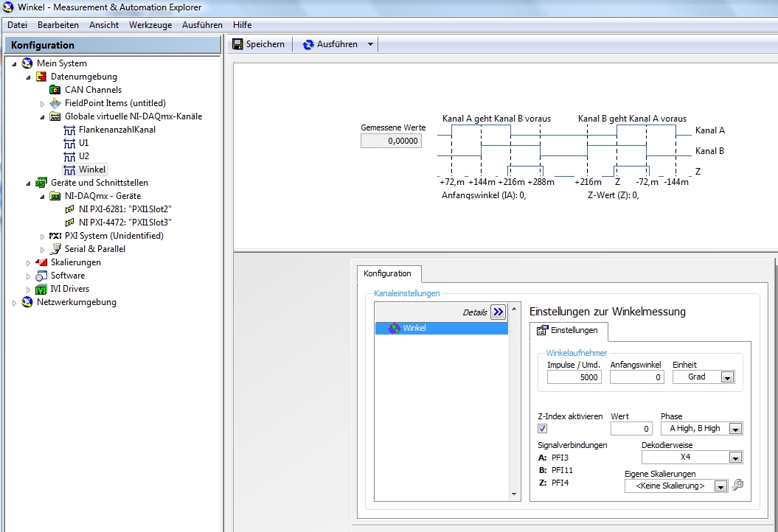Click the Serial & Parallel icon
Screen dimensions: 778x532
coord(55,249)
